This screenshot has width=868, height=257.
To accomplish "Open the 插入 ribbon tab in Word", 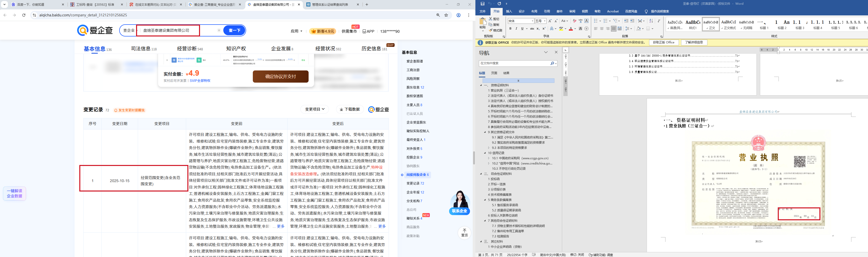I will pyautogui.click(x=509, y=11).
